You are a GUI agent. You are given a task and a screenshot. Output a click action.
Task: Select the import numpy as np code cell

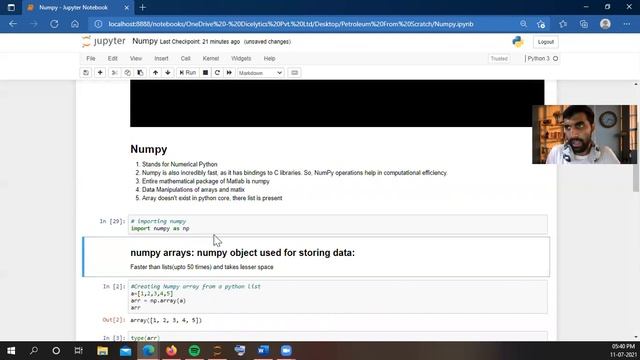(x=338, y=225)
